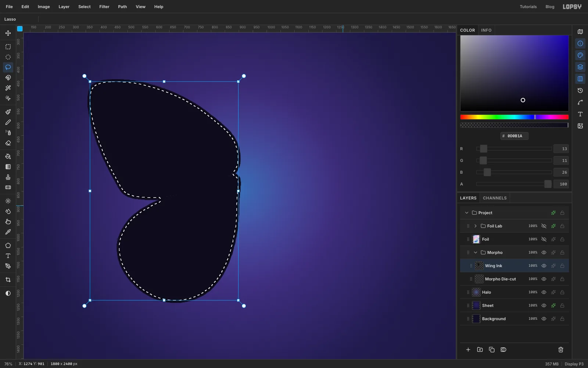This screenshot has height=368, width=588.
Task: Open the Filter menu
Action: pyautogui.click(x=104, y=7)
